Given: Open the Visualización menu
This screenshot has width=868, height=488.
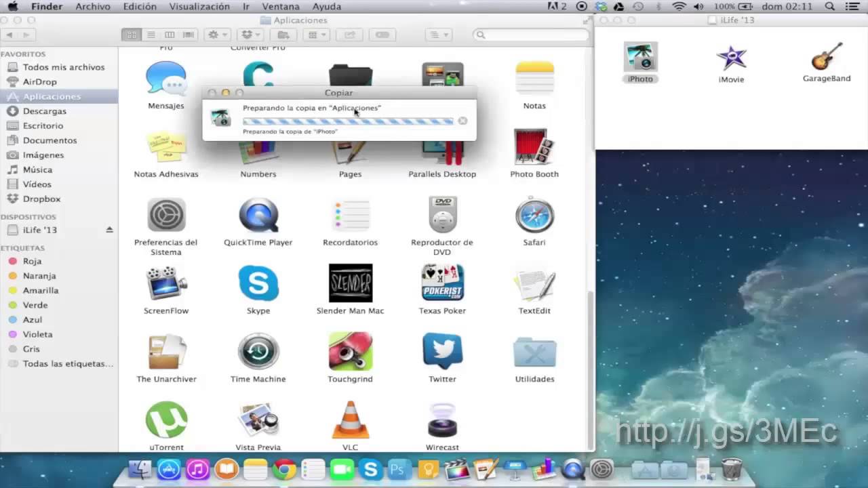Looking at the screenshot, I should [199, 6].
